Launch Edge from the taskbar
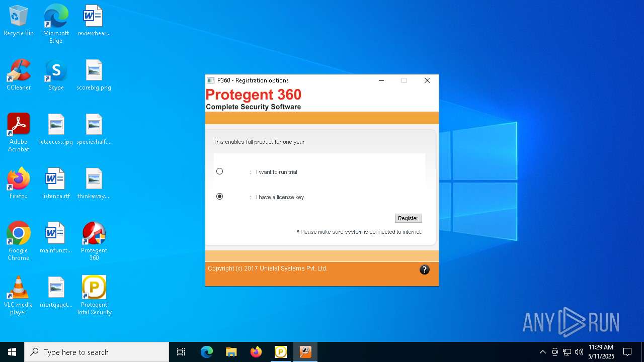The width and height of the screenshot is (644, 362). (x=207, y=352)
